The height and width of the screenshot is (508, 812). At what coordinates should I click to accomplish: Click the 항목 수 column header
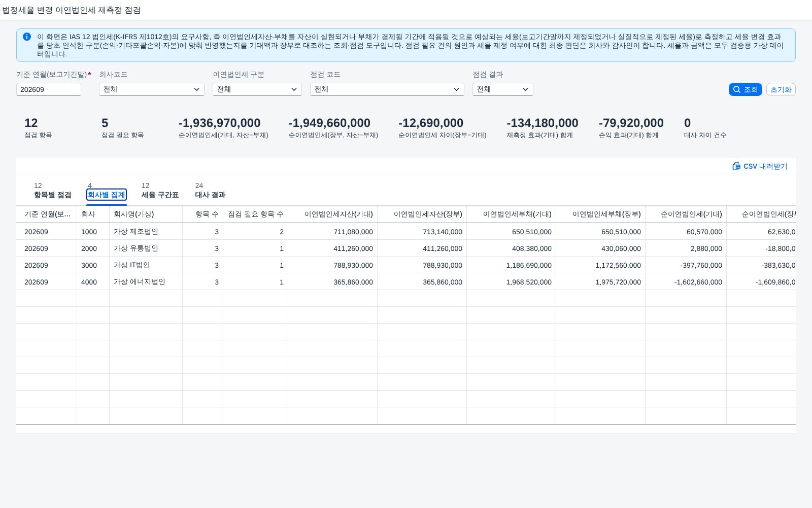point(203,214)
